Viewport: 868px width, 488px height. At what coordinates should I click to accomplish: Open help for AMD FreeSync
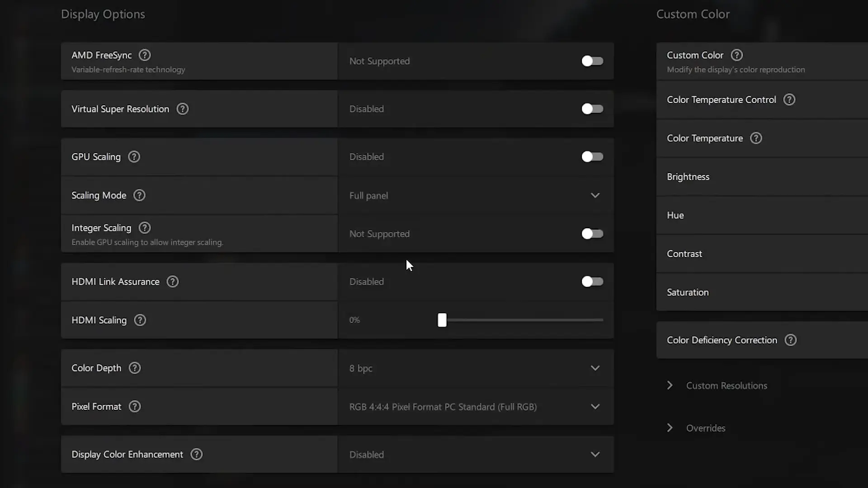[x=145, y=55]
